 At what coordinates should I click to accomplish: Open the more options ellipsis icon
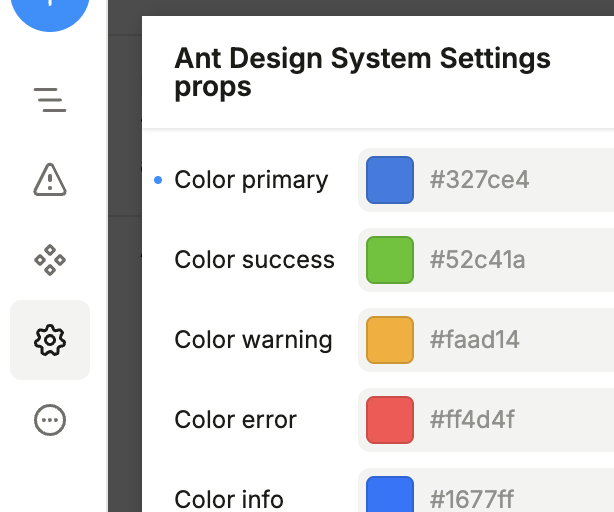point(50,420)
